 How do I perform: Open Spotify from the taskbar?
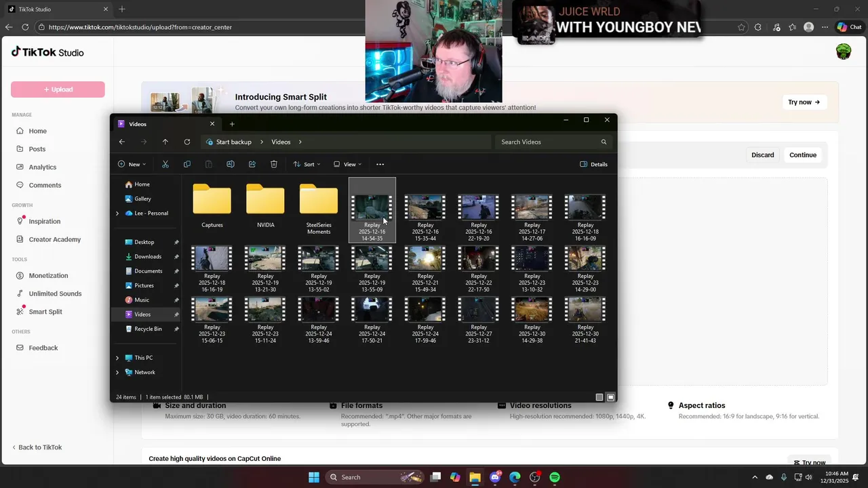pyautogui.click(x=555, y=477)
